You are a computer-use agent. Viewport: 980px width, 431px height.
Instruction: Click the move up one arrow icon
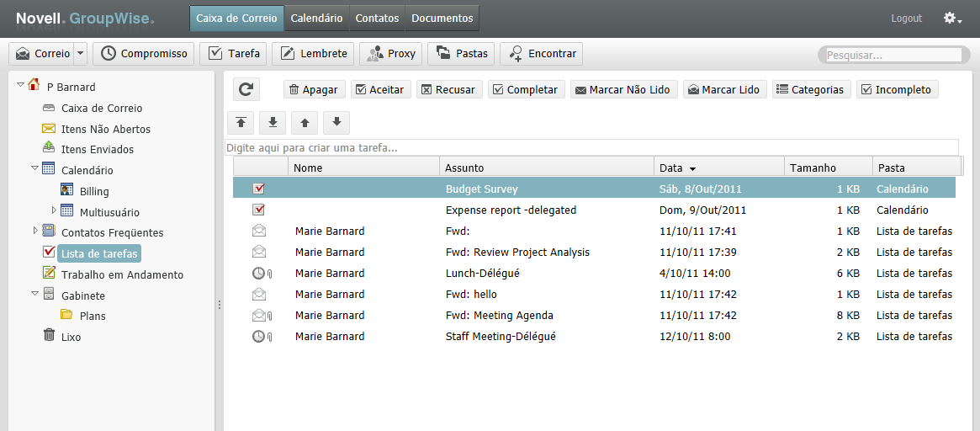click(305, 123)
